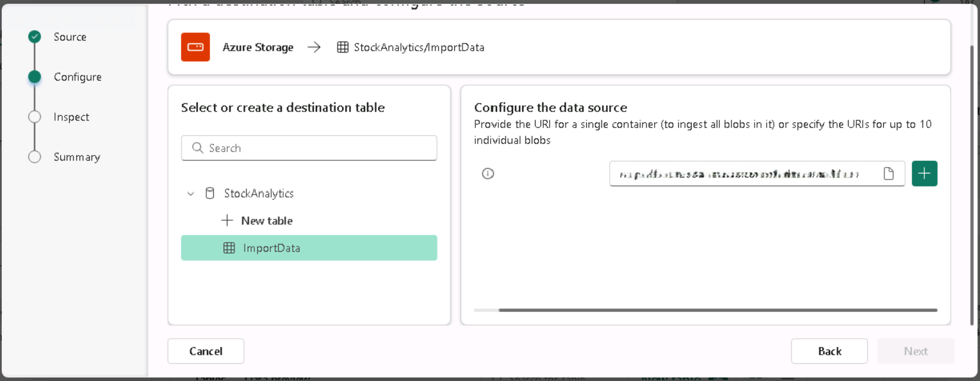
Task: Click the Cancel button
Action: click(206, 351)
